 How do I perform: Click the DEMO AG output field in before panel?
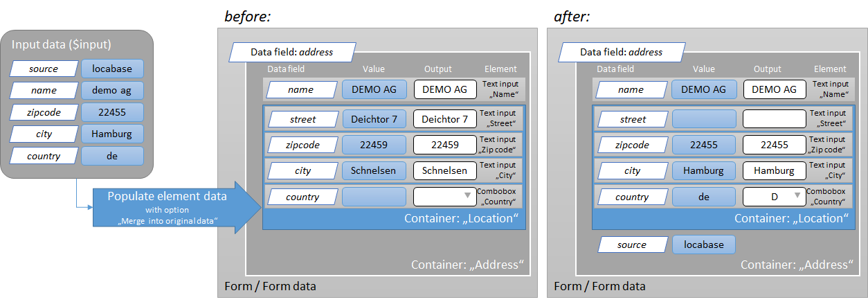click(x=445, y=89)
